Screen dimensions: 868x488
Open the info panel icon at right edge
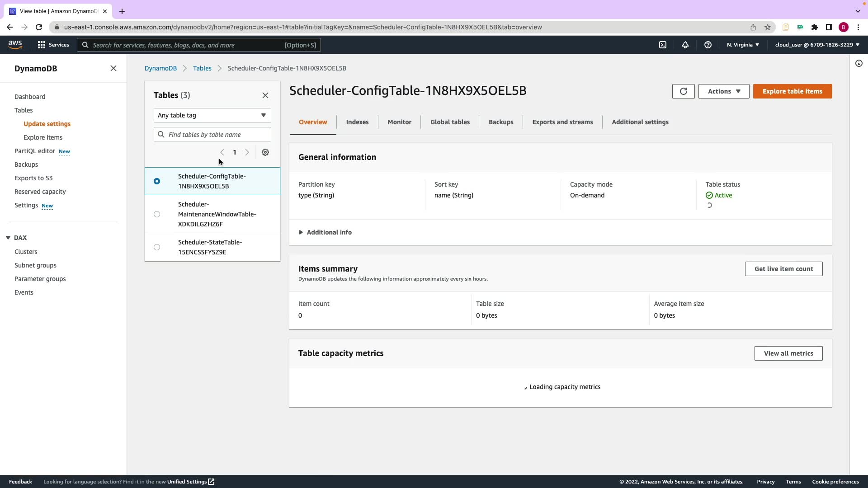tap(859, 63)
